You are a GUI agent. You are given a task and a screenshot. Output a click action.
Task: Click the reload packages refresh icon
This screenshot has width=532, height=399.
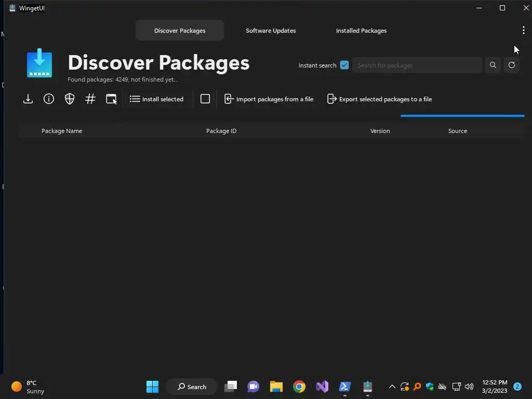(x=512, y=65)
